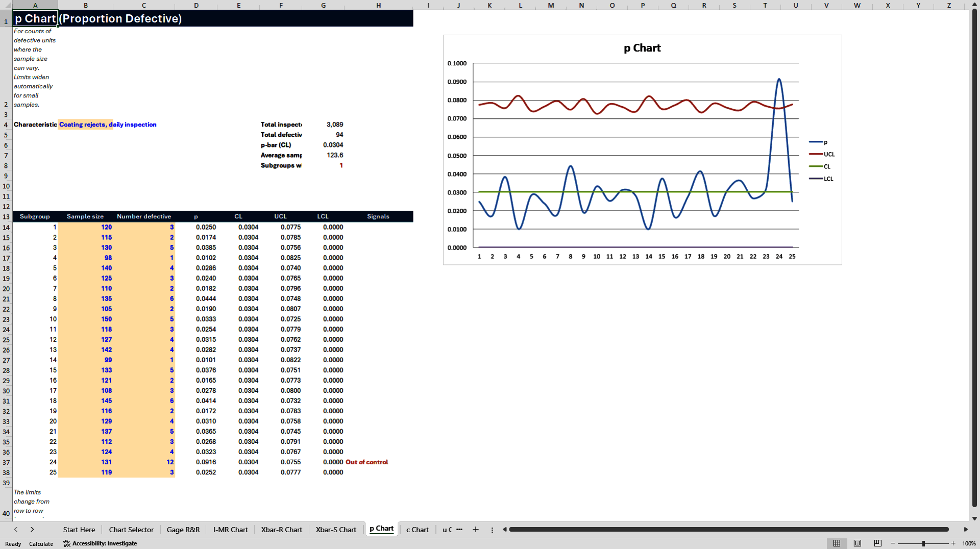Click the Sample size column heading
The height and width of the screenshot is (549, 980).
85,216
